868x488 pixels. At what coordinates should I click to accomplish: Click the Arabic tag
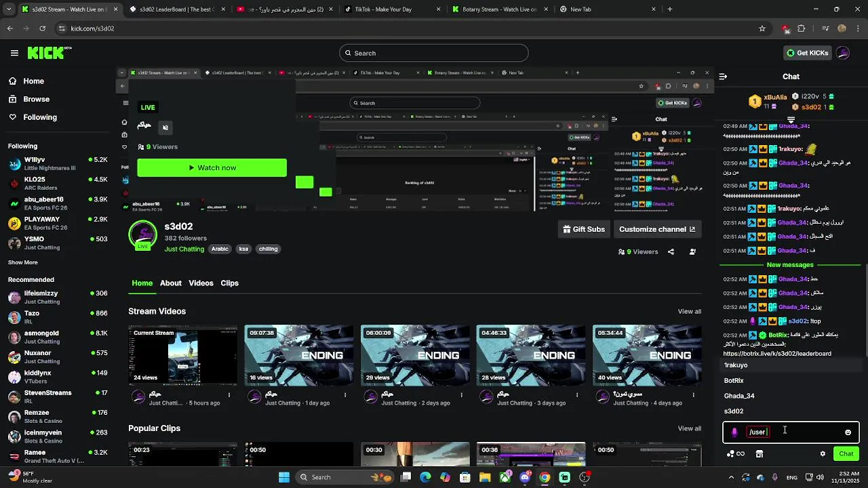coord(220,249)
